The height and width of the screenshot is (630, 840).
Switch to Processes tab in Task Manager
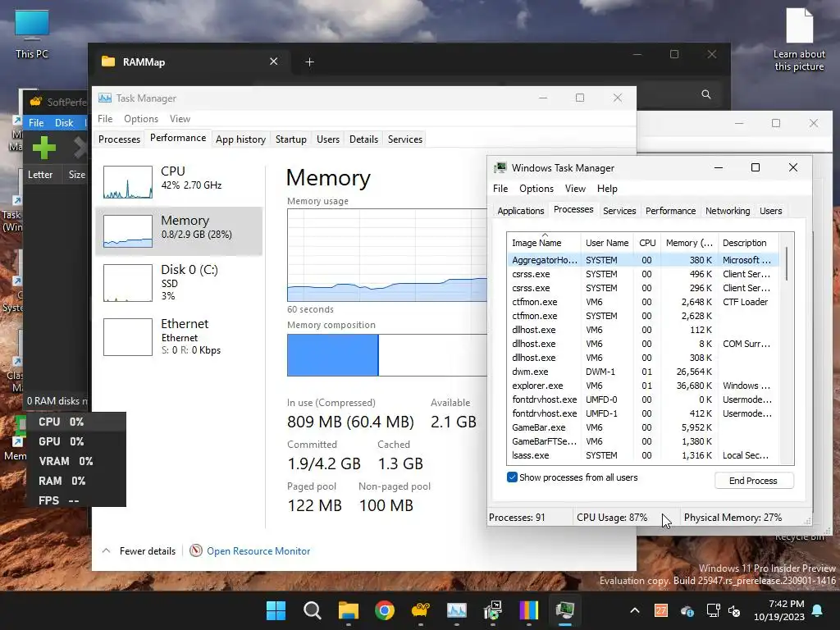tap(120, 139)
